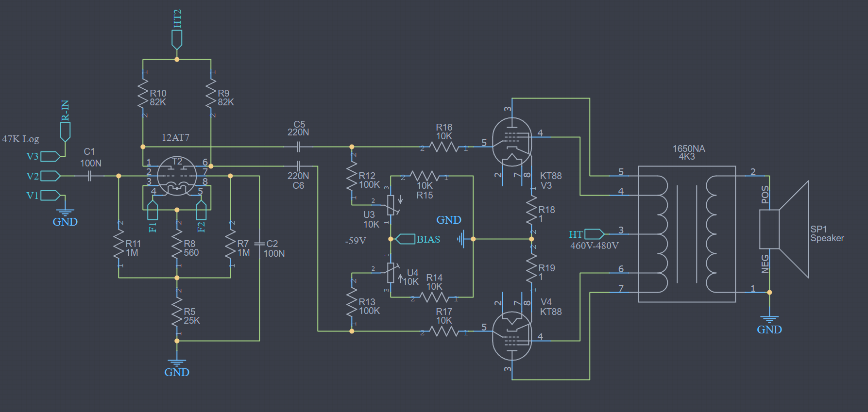Select resistor R7 1M
Viewport: 868px width, 412px height.
[x=230, y=244]
